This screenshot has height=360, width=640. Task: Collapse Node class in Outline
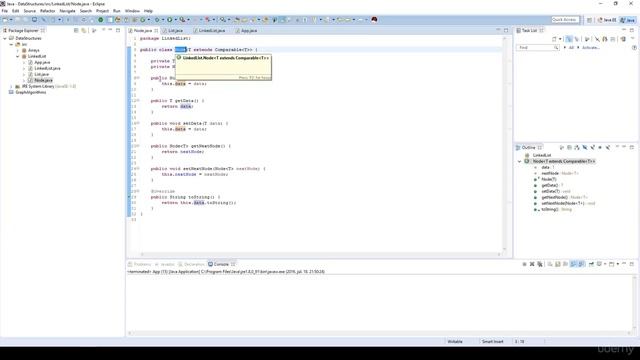coord(520,161)
